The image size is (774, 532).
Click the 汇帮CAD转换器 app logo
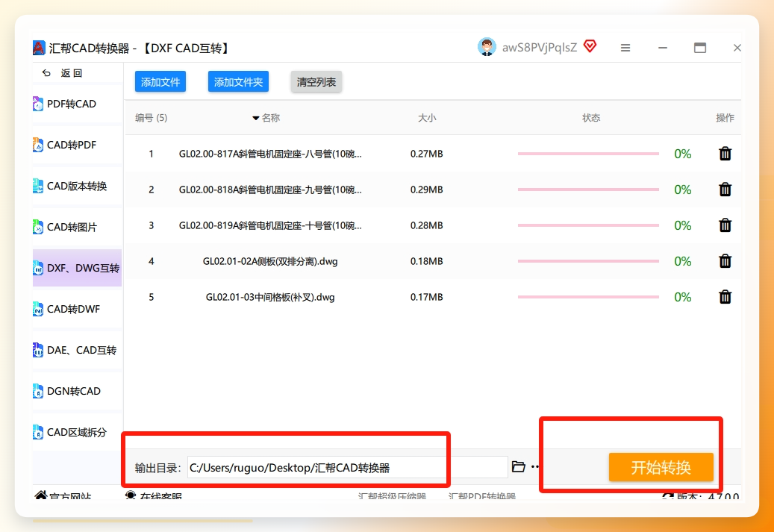pos(39,48)
